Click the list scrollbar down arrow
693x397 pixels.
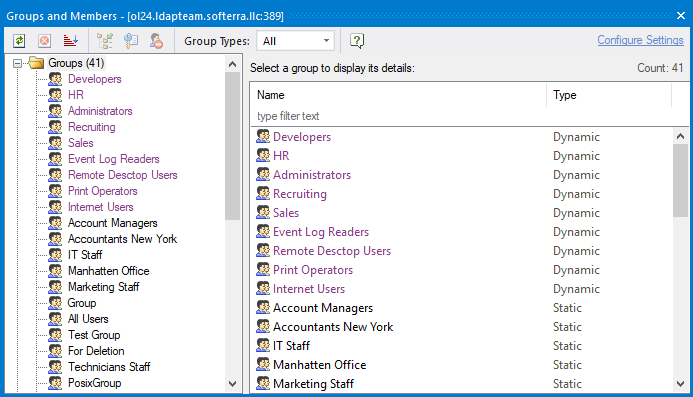click(681, 384)
